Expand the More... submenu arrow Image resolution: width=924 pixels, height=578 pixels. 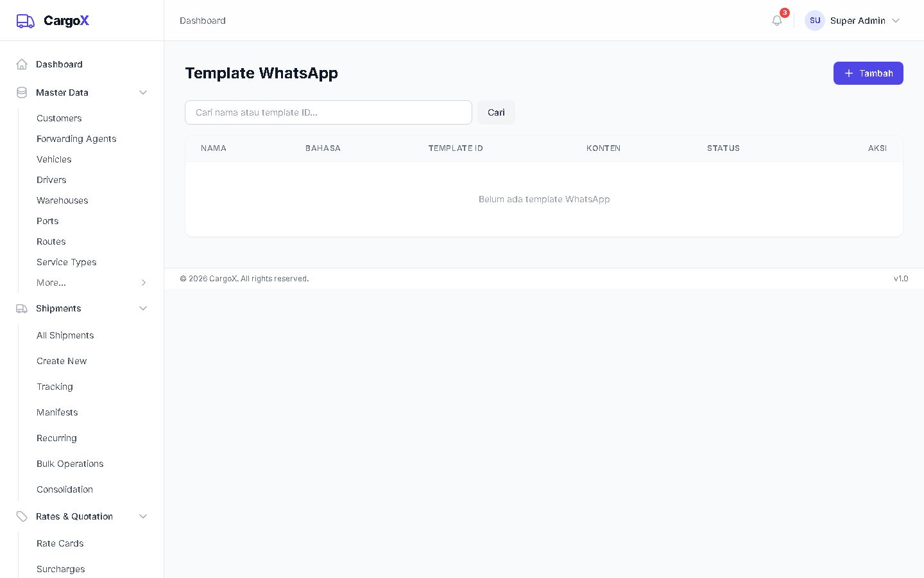coord(144,283)
